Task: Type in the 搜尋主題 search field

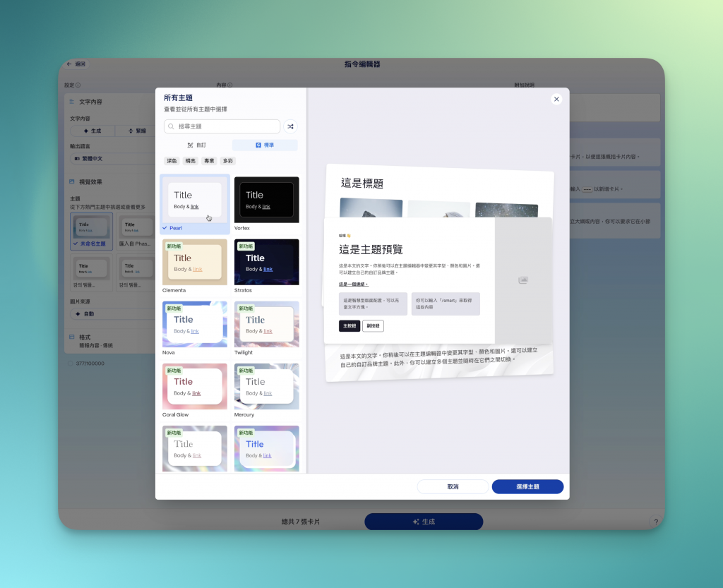Action: click(x=222, y=126)
